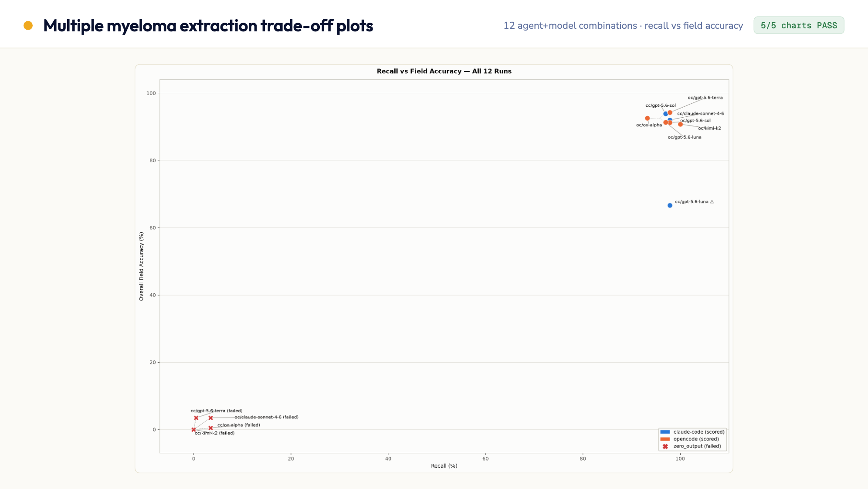The width and height of the screenshot is (868, 489).
Task: Click the red X marker under cc/gpt-5.6-terra (failed)
Action: click(x=196, y=418)
